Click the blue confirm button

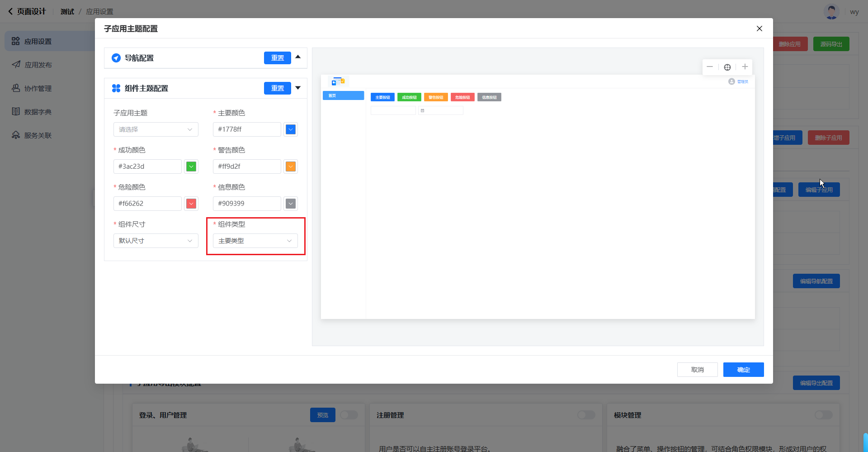tap(743, 370)
